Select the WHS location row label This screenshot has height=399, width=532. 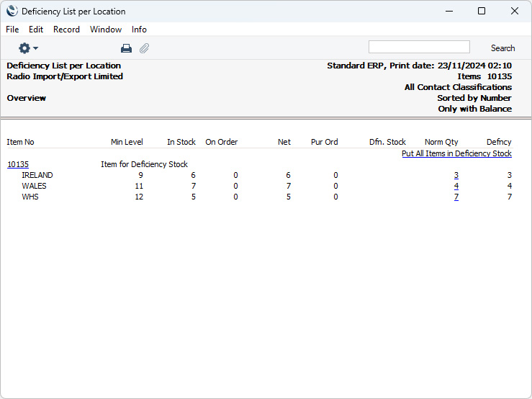coord(30,197)
